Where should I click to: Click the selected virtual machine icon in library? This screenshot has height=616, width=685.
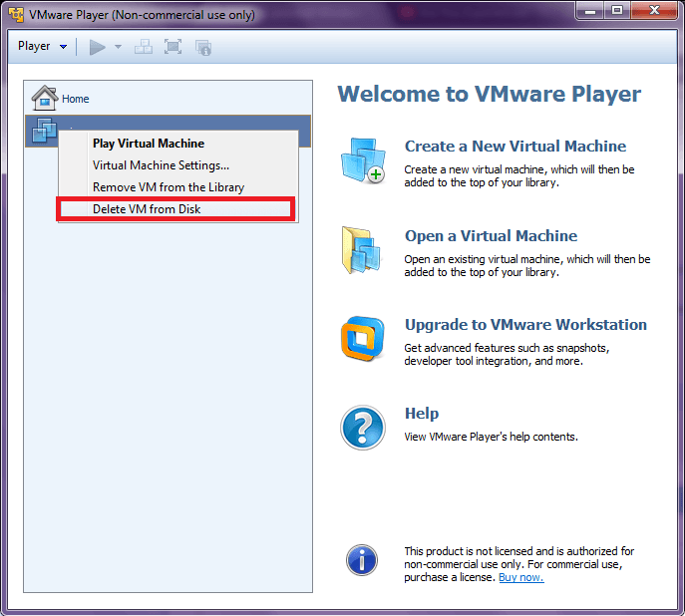[x=44, y=131]
